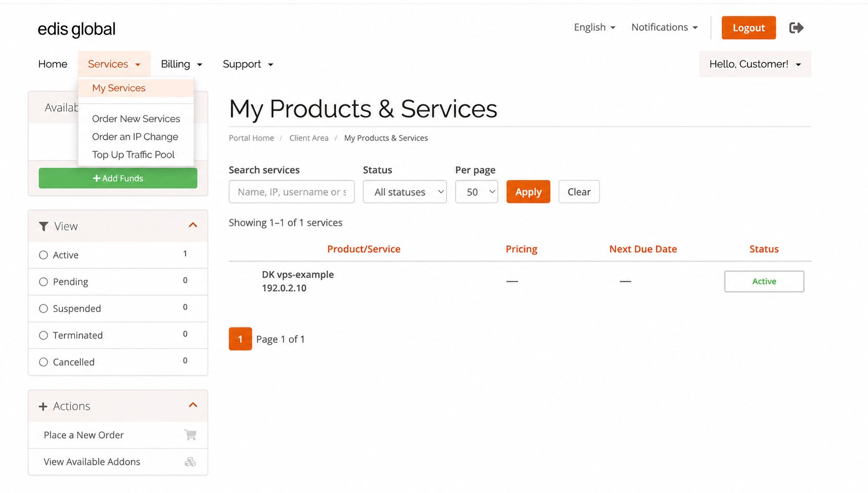Viewport: 868px width, 493px height.
Task: Collapse the View panel chevron
Action: pyautogui.click(x=193, y=225)
